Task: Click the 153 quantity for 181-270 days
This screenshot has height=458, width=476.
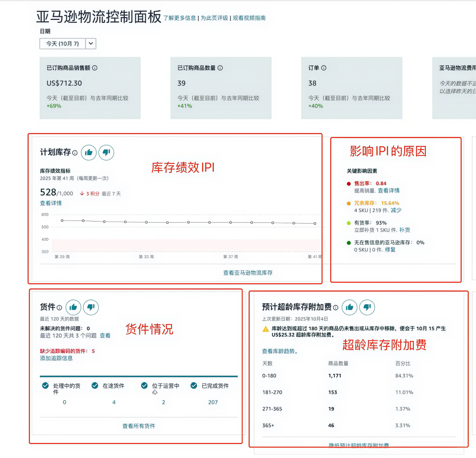Action: point(332,392)
